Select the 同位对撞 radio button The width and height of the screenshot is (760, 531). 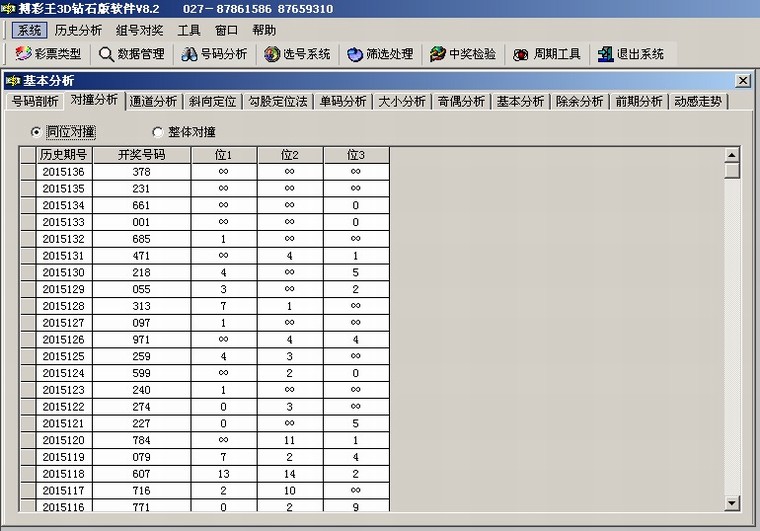click(x=36, y=131)
